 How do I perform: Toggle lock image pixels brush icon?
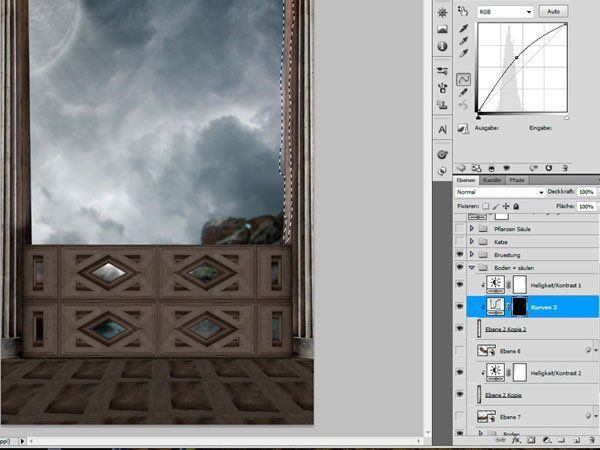click(496, 206)
